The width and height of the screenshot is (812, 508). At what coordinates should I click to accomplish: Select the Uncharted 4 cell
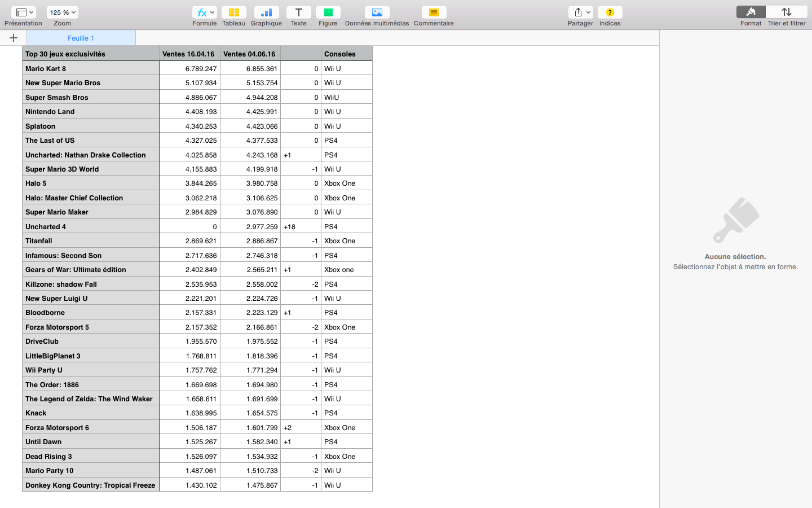[91, 226]
